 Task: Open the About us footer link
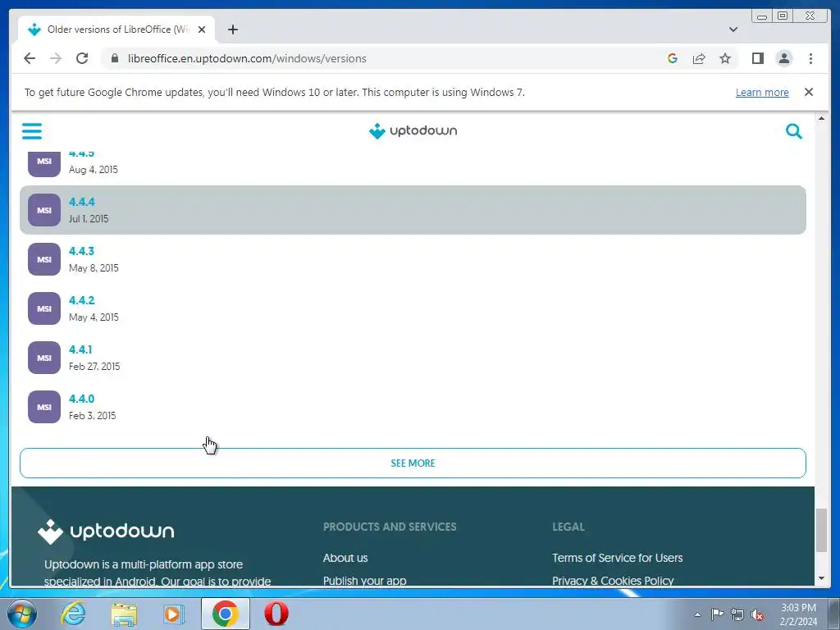coord(345,558)
